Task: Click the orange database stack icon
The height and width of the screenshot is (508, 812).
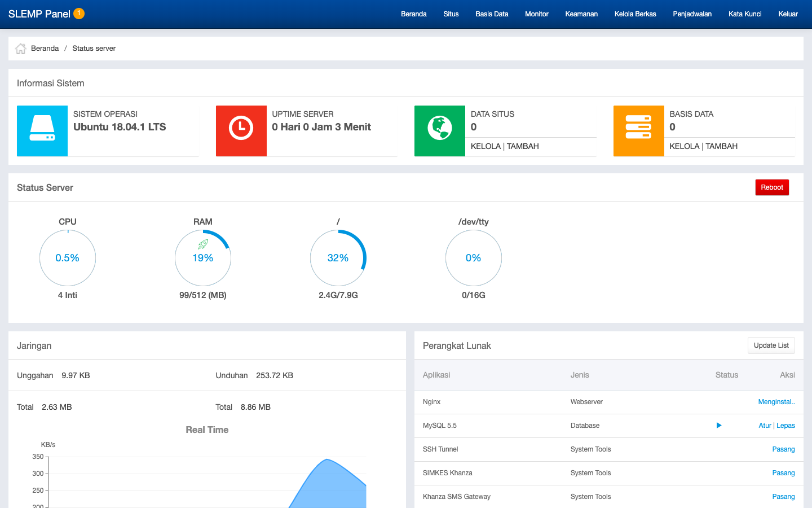Action: coord(639,131)
